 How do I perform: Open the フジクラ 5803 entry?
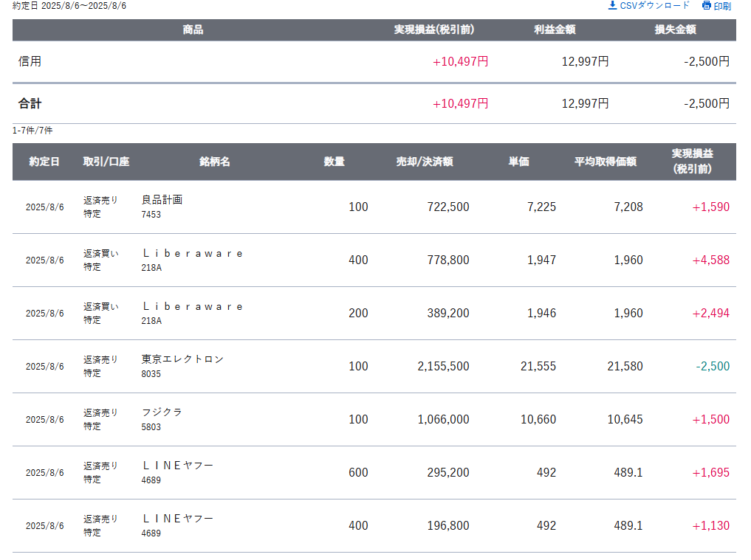[x=162, y=419]
